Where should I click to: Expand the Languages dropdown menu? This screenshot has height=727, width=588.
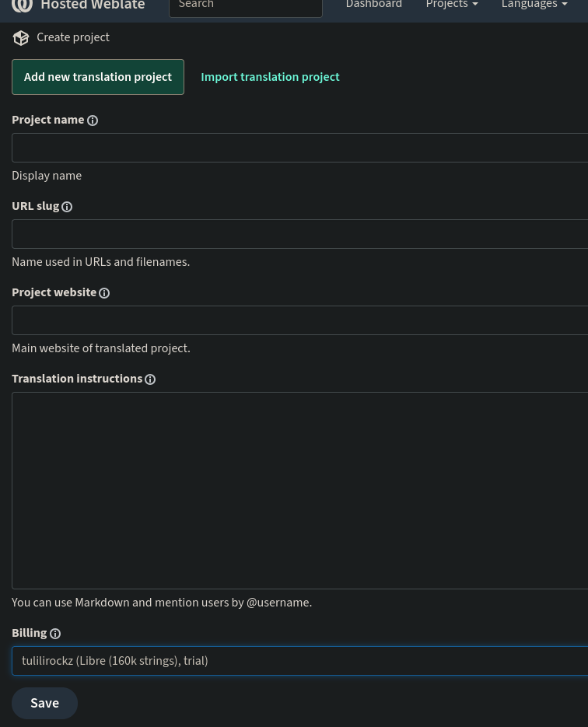(x=534, y=5)
